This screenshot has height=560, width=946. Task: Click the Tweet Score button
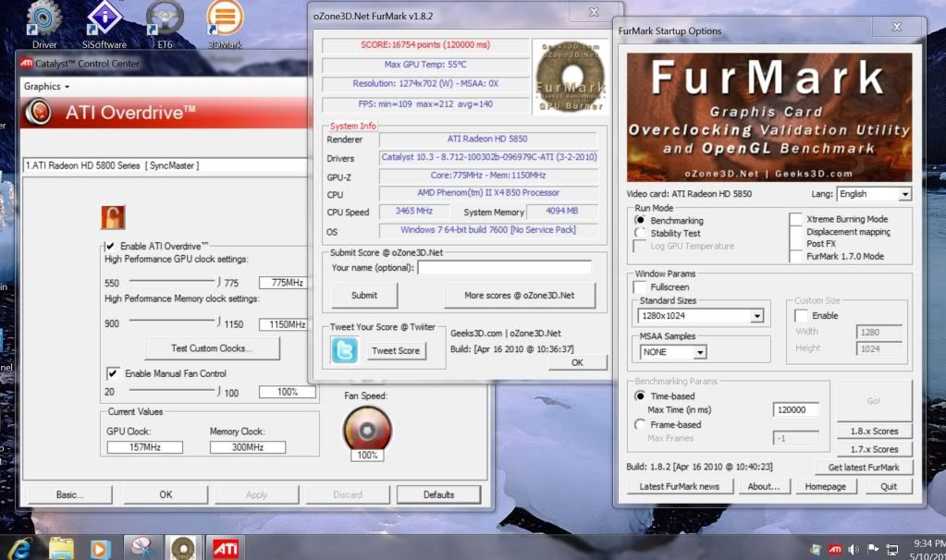click(396, 351)
